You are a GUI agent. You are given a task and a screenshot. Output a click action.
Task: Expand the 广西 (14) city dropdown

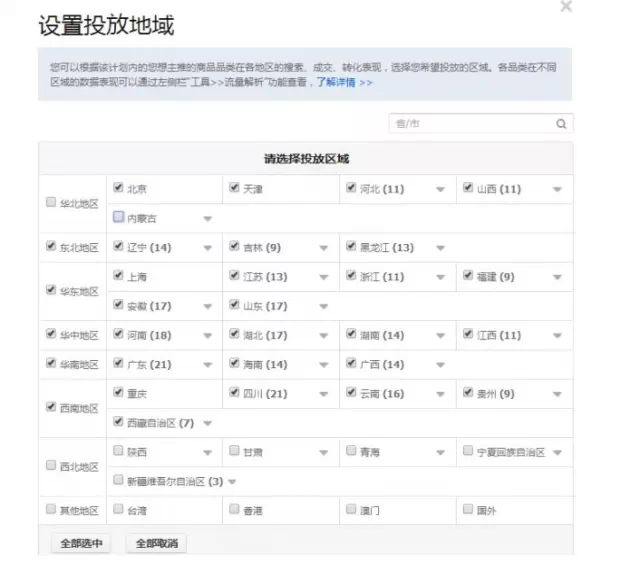pos(440,365)
